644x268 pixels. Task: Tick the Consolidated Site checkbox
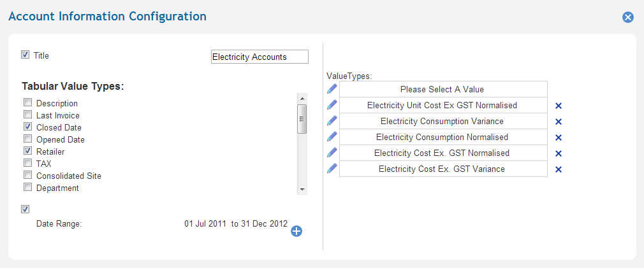(x=27, y=176)
